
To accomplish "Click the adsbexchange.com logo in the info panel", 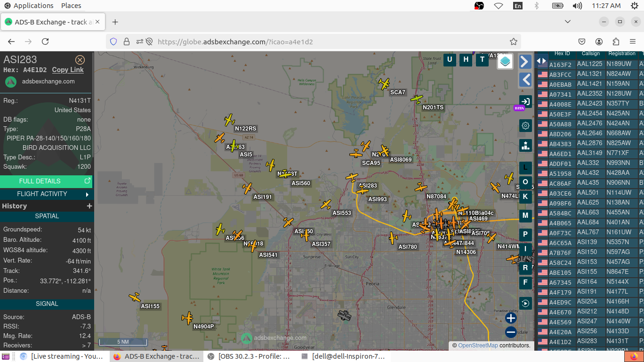I will pos(11,82).
